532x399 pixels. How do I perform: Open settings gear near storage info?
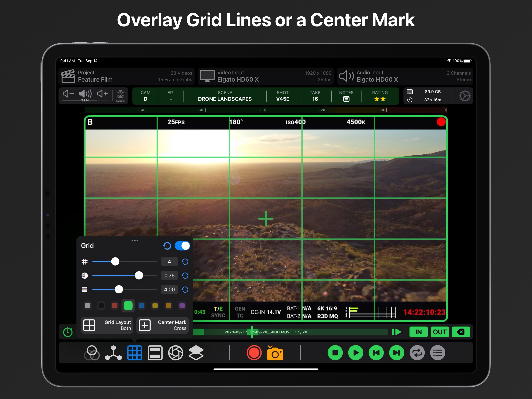coord(465,96)
